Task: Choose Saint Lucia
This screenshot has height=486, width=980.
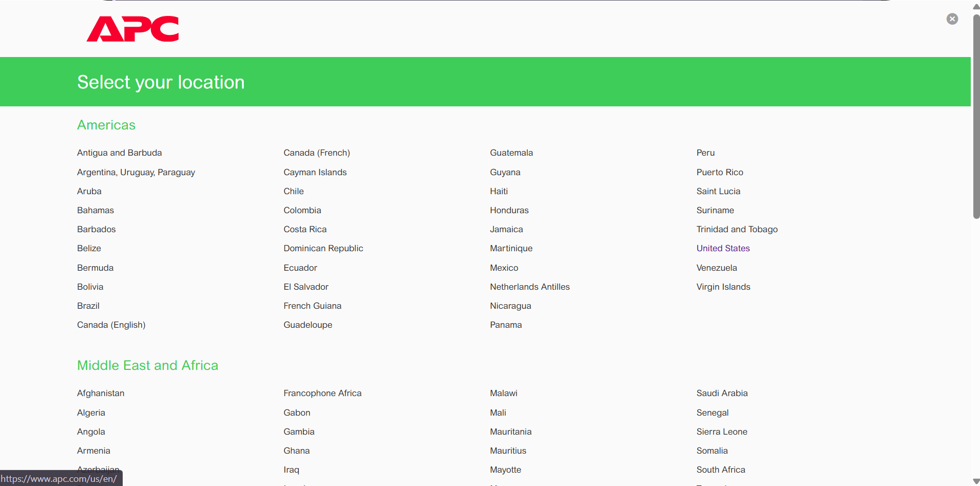Action: 719,191
